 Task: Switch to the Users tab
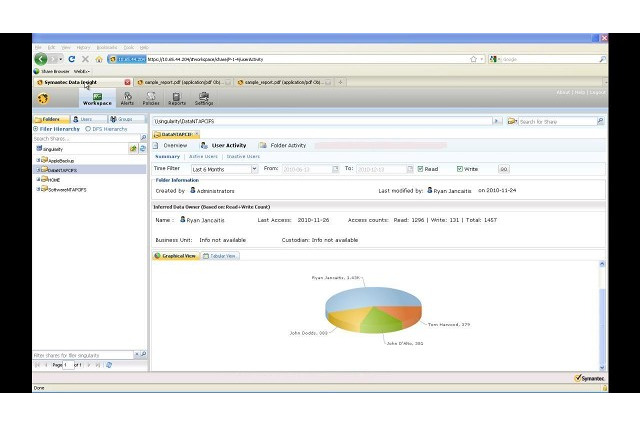click(x=87, y=119)
